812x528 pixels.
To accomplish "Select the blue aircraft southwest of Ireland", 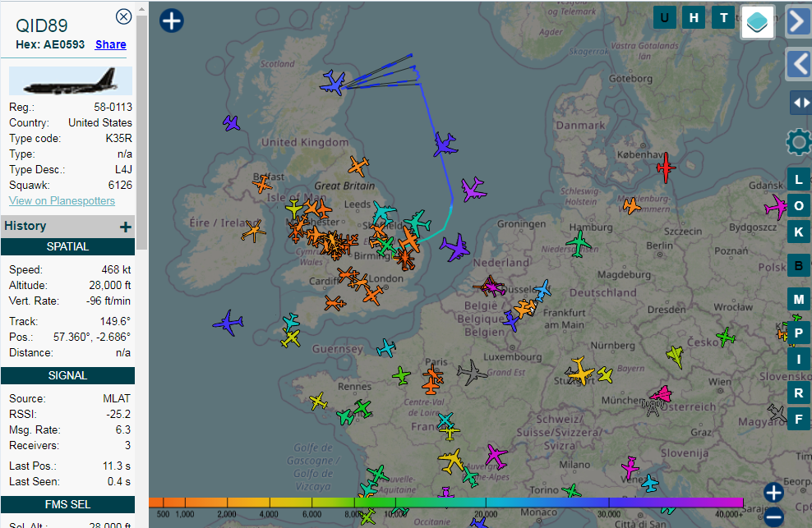I will tap(228, 323).
